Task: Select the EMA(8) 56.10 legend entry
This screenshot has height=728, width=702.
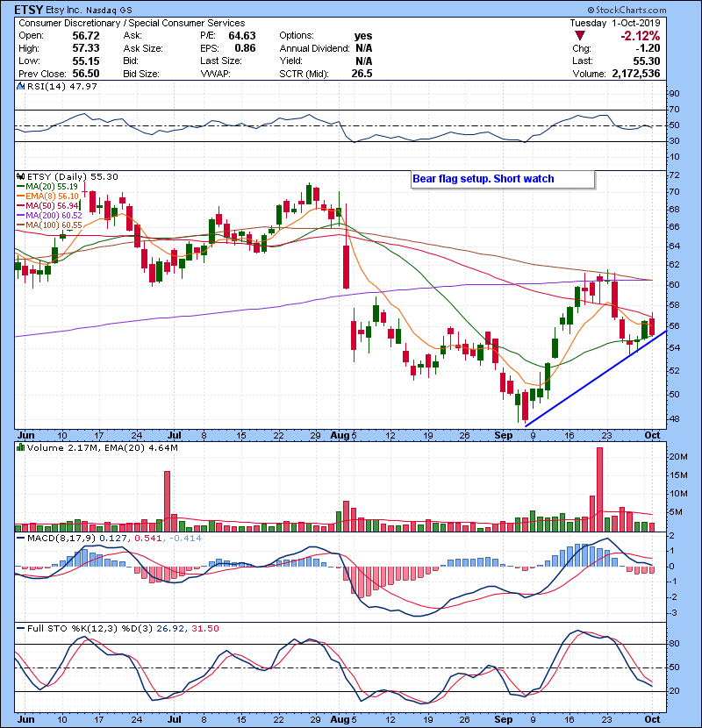Action: coord(48,196)
